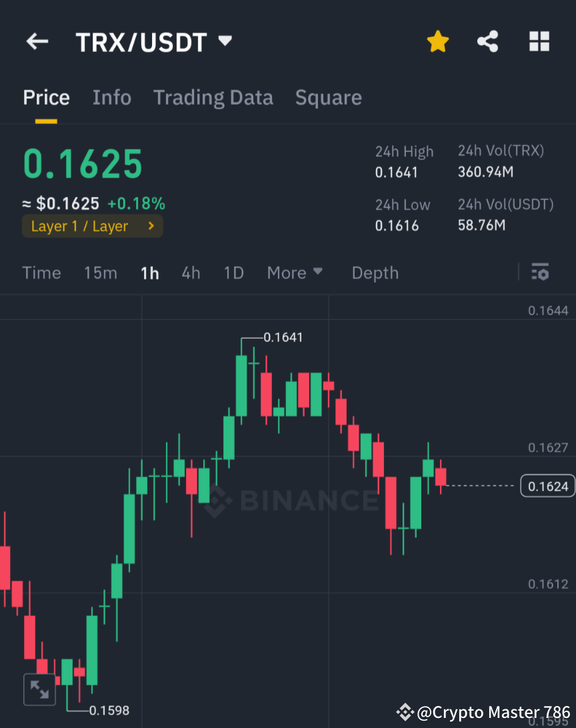Open the Layer 1 / Layer category chevron
The width and height of the screenshot is (576, 728).
[150, 226]
